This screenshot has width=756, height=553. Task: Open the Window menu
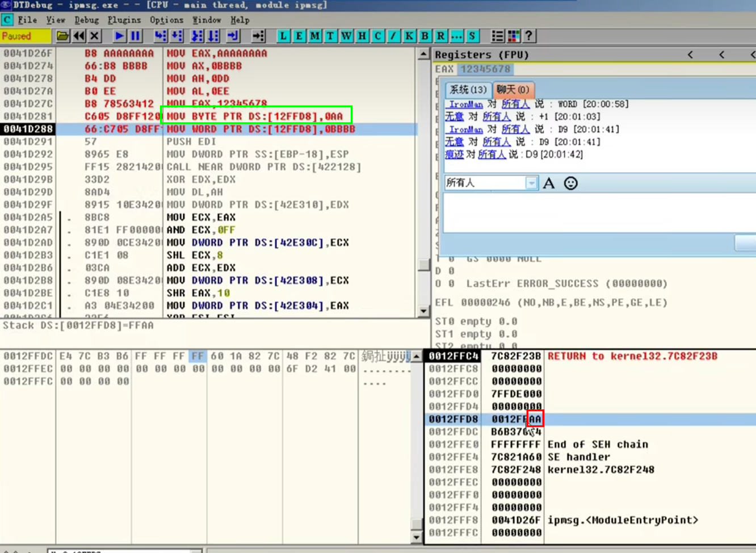coord(207,20)
